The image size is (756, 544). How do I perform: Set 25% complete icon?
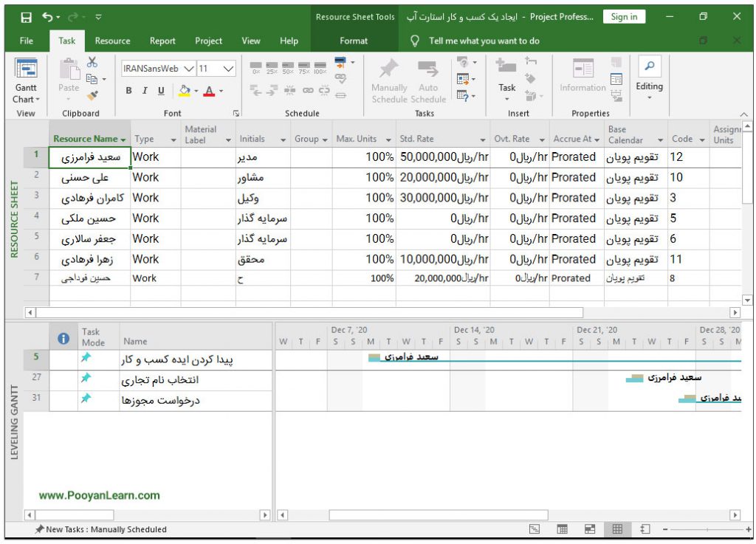pyautogui.click(x=272, y=67)
